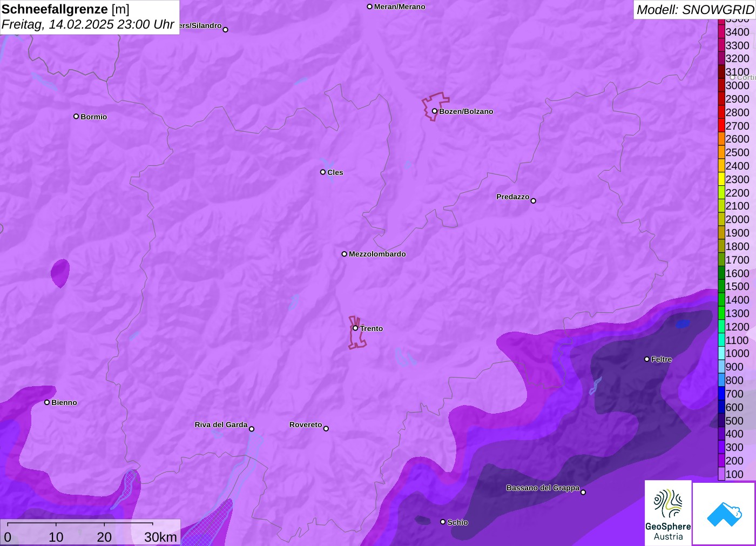
Task: Pick the 1800 m legend color swatch
Action: coord(721,246)
